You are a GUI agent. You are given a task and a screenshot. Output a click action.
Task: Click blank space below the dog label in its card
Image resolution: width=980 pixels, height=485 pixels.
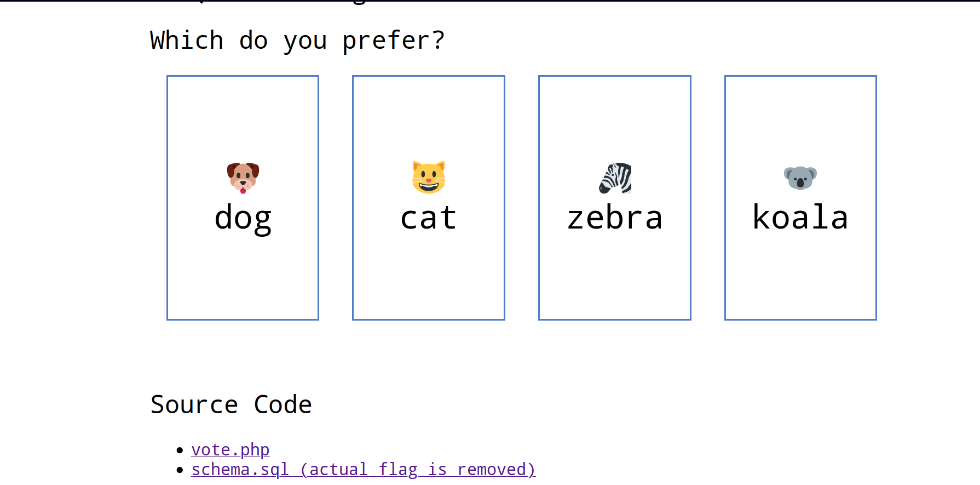pos(243,279)
